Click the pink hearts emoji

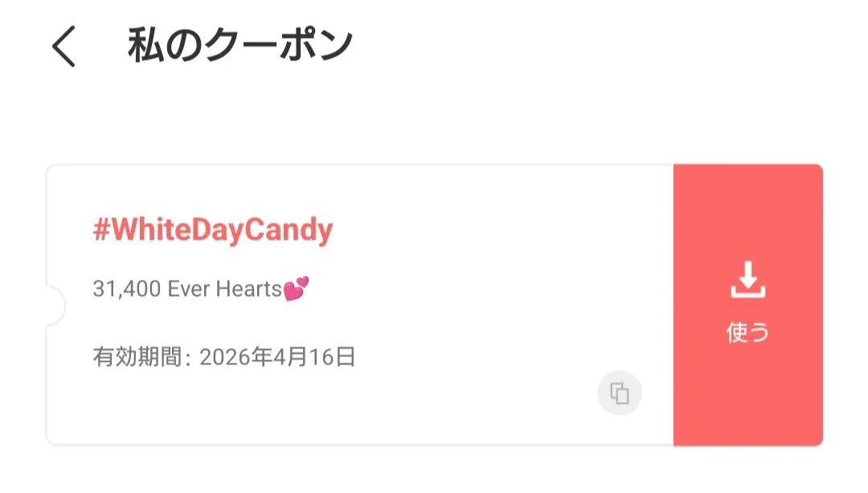tap(296, 289)
